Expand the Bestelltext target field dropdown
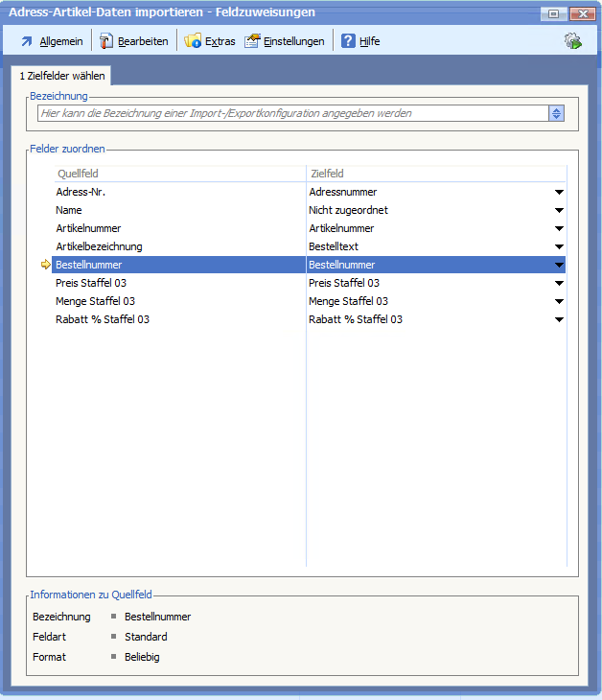Screen dimensions: 602x700 [559, 246]
